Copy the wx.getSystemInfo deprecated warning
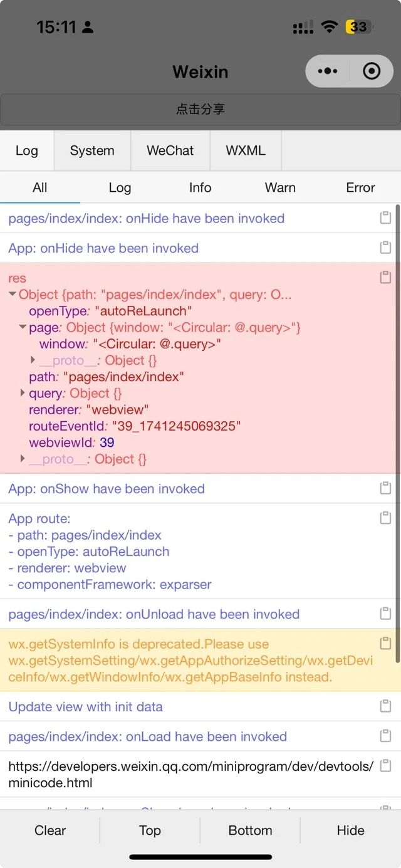Image resolution: width=401 pixels, height=868 pixels. (x=385, y=643)
